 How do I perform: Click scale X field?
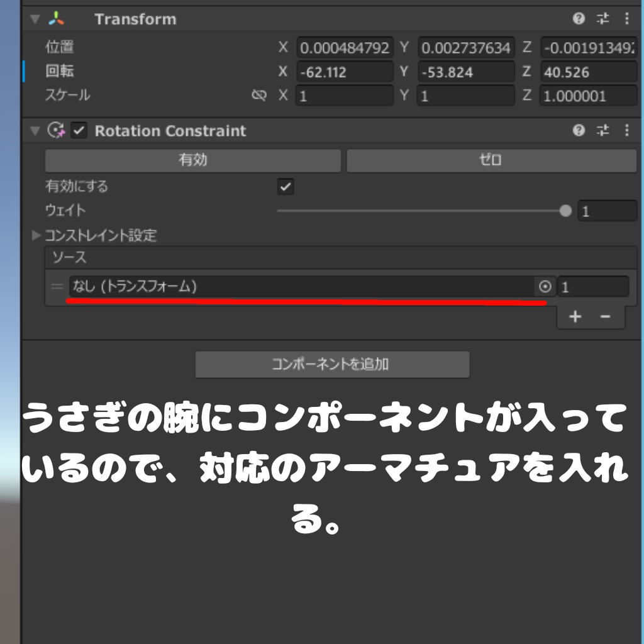tap(345, 96)
